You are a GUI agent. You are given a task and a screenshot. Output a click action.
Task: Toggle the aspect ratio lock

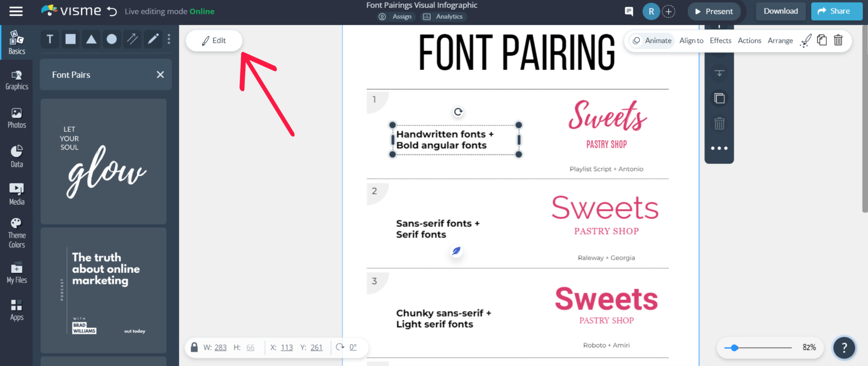click(194, 347)
